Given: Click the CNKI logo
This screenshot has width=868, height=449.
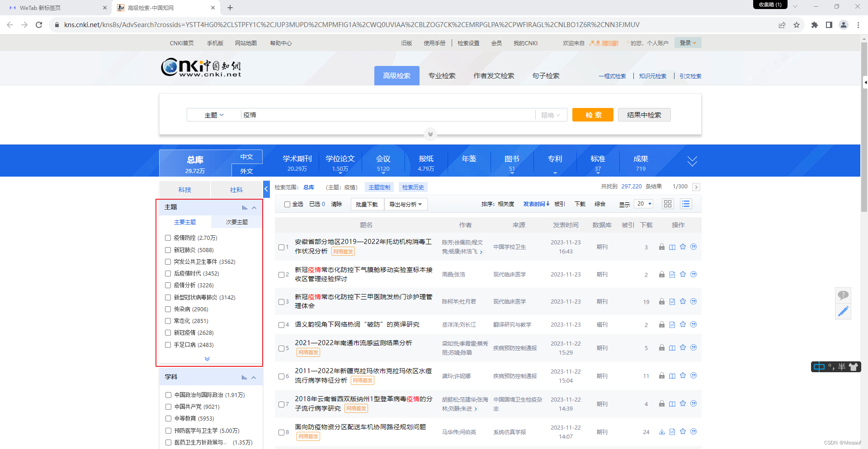Looking at the screenshot, I should (x=201, y=67).
